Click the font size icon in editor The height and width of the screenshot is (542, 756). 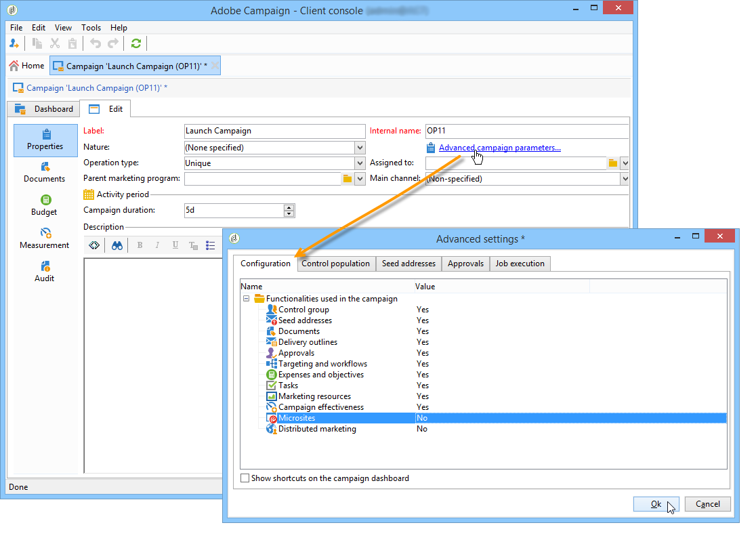point(193,245)
